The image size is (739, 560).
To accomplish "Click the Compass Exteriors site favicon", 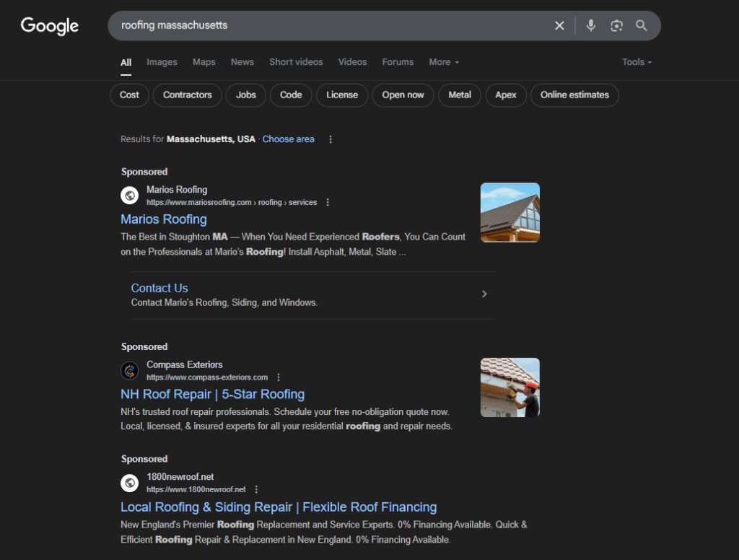I will click(130, 370).
